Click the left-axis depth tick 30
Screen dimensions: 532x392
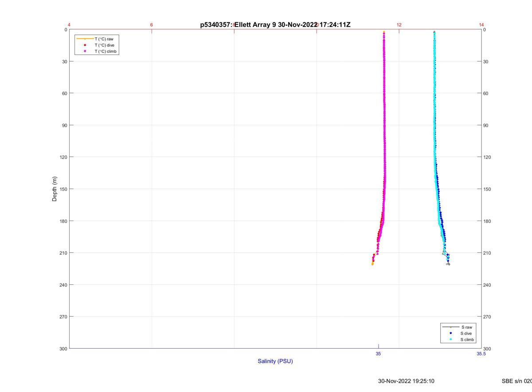pyautogui.click(x=65, y=62)
